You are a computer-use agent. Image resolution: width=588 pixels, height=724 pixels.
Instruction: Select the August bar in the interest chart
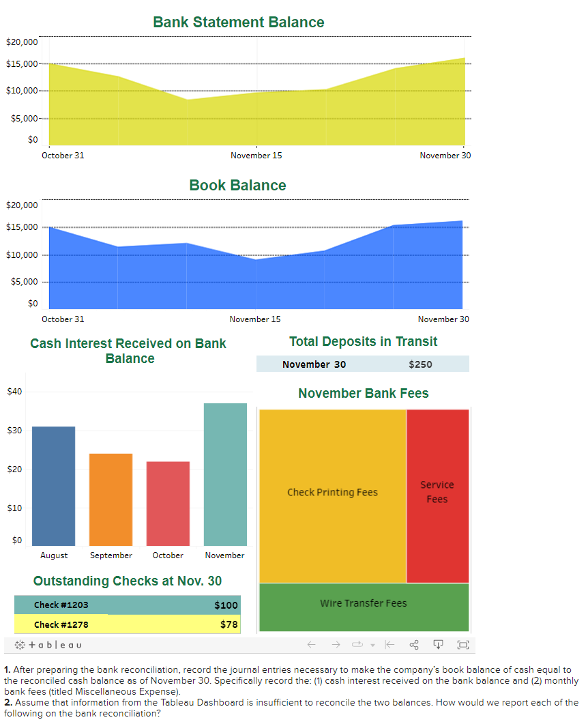pyautogui.click(x=54, y=484)
